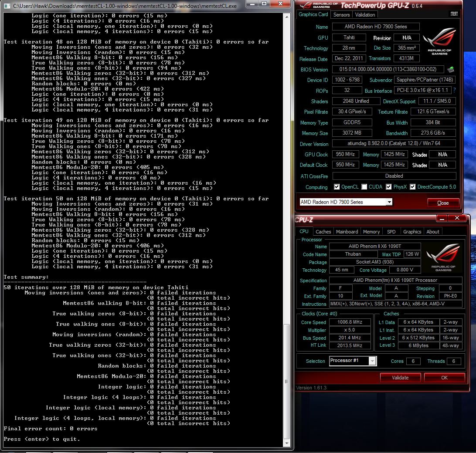Click the Bus Interface question mark help

point(455,90)
